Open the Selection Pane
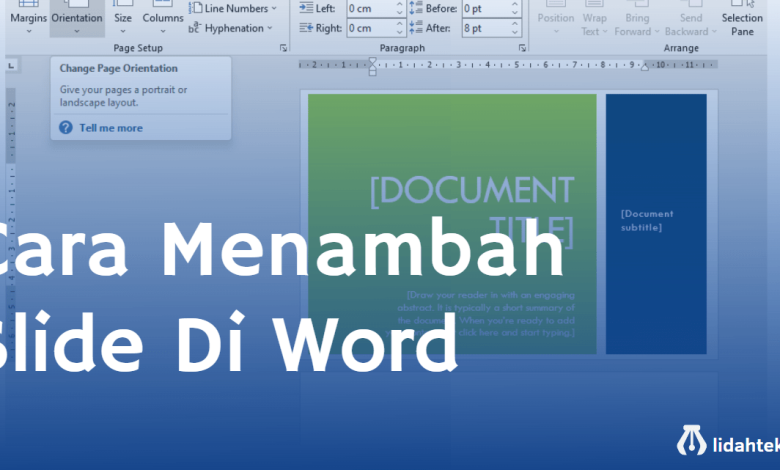Screen dimensions: 780x470 pos(742,18)
